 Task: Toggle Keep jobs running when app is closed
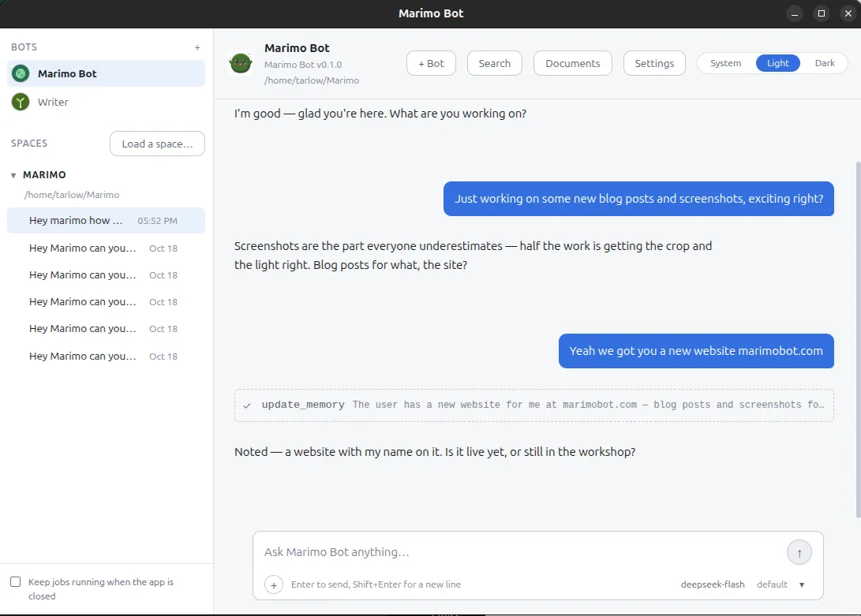click(x=15, y=581)
